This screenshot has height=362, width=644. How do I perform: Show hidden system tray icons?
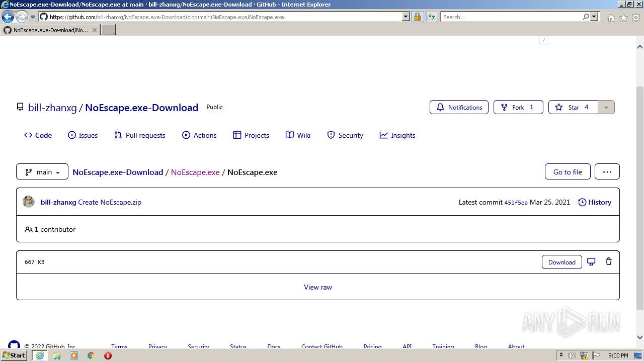point(561,355)
